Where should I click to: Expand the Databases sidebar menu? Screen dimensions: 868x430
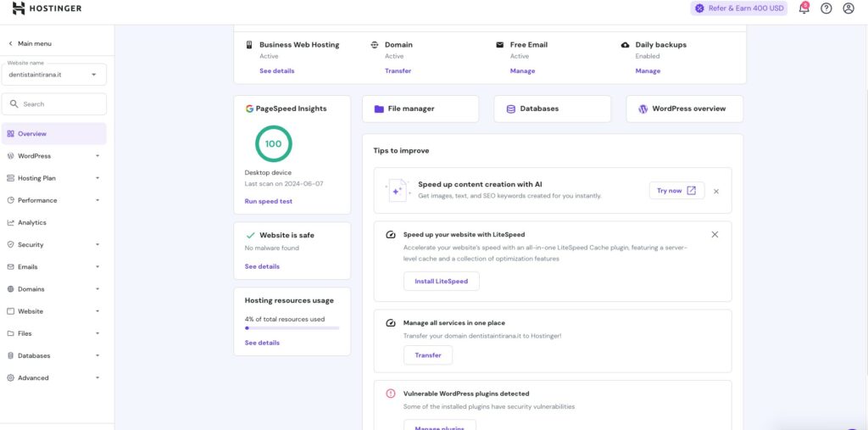[x=97, y=355]
